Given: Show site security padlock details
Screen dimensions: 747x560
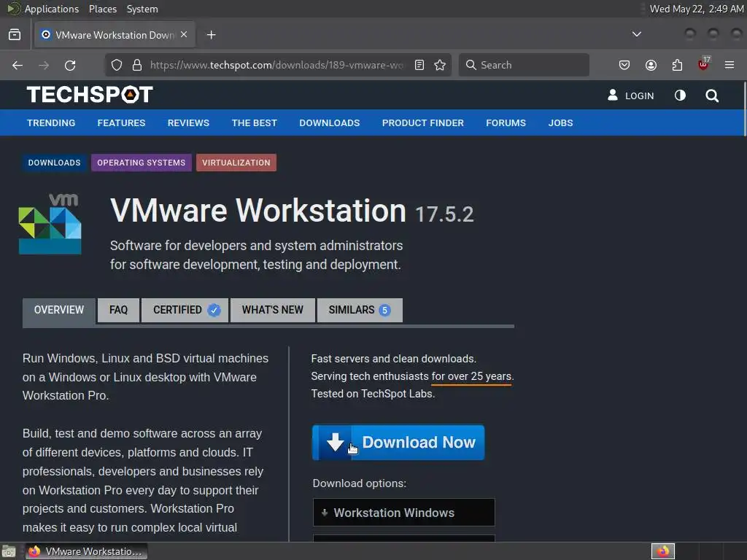Looking at the screenshot, I should click(137, 65).
